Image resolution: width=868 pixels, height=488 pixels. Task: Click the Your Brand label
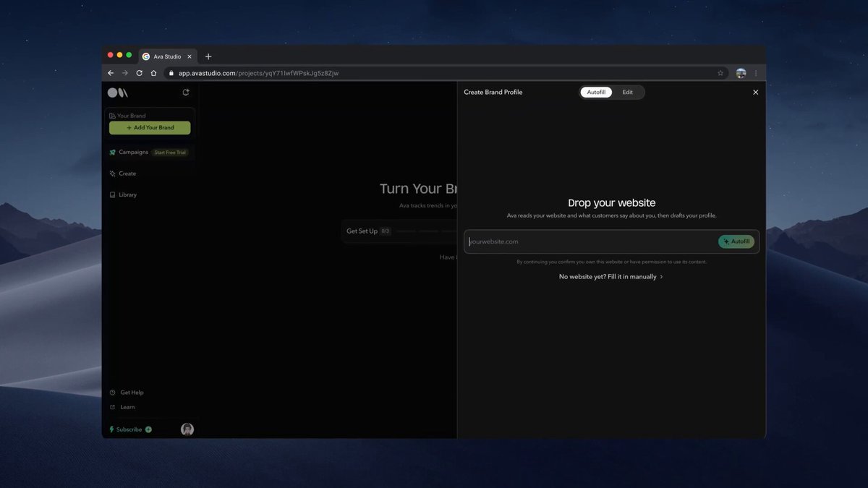(x=131, y=116)
